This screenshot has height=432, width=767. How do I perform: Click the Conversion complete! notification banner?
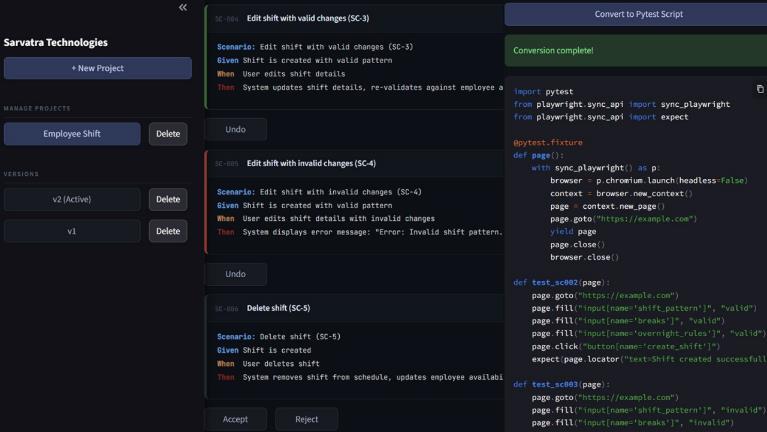tap(636, 50)
